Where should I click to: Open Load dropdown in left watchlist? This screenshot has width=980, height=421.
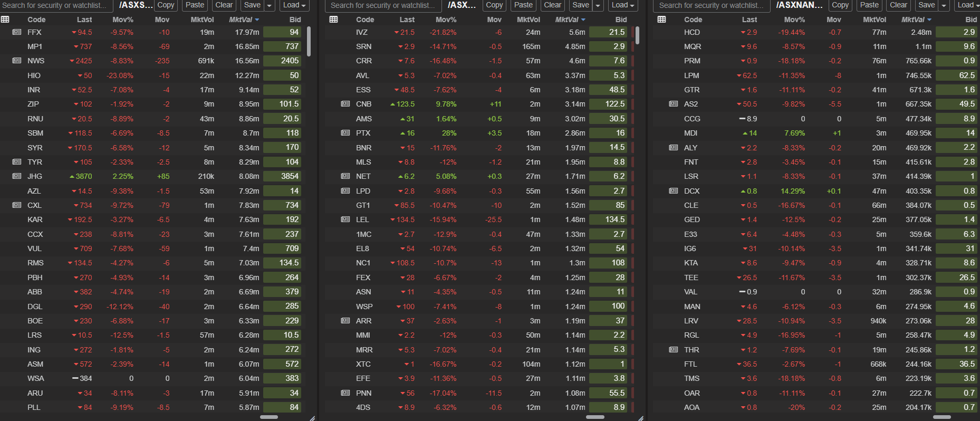coord(294,5)
